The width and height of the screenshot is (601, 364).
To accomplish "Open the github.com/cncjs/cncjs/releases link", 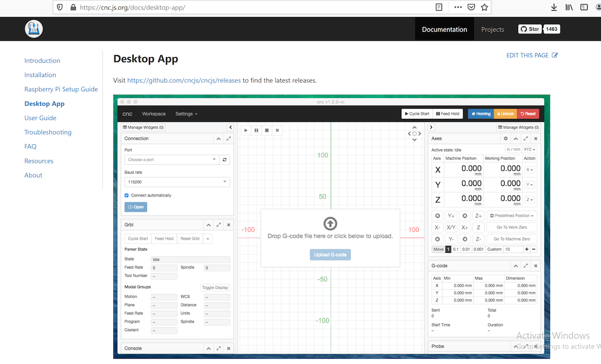I will tap(184, 81).
